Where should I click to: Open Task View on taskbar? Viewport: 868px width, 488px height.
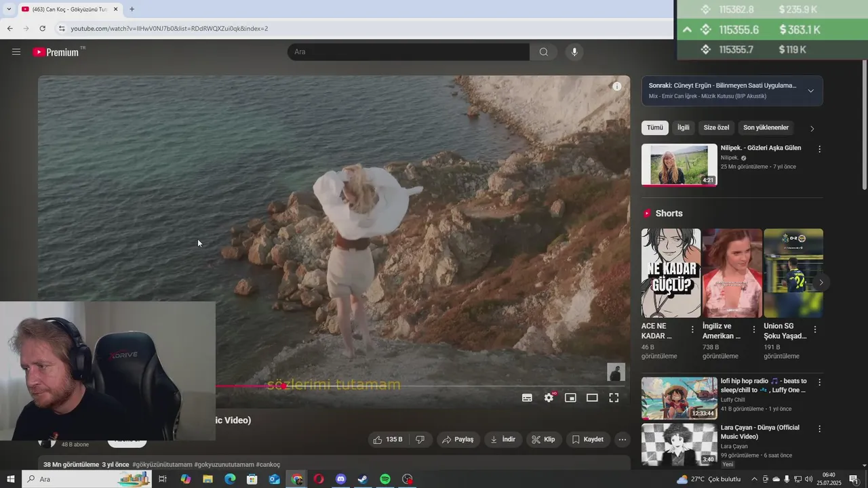[163, 479]
